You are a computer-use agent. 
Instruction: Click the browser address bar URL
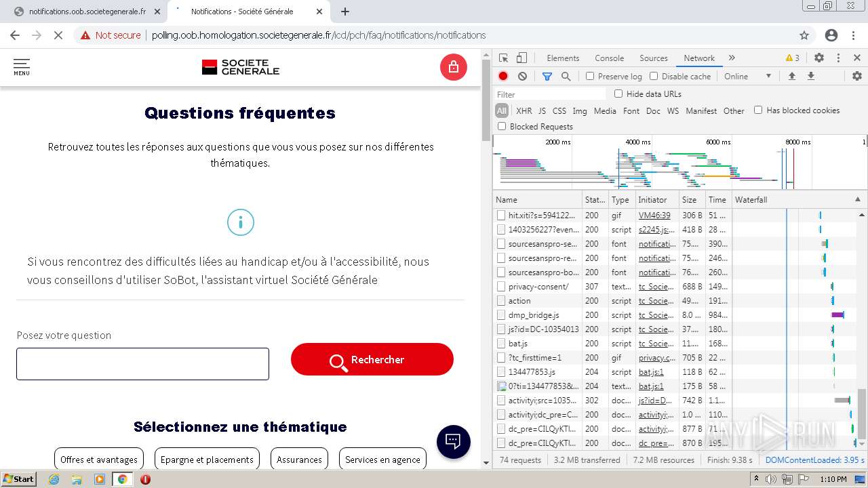319,35
